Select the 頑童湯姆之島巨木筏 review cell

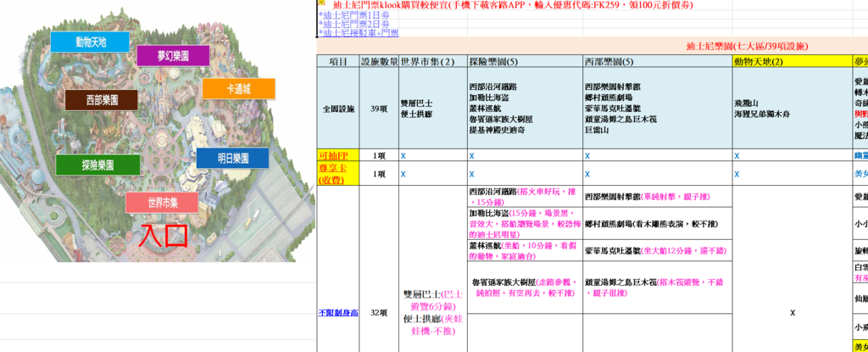coord(657,288)
